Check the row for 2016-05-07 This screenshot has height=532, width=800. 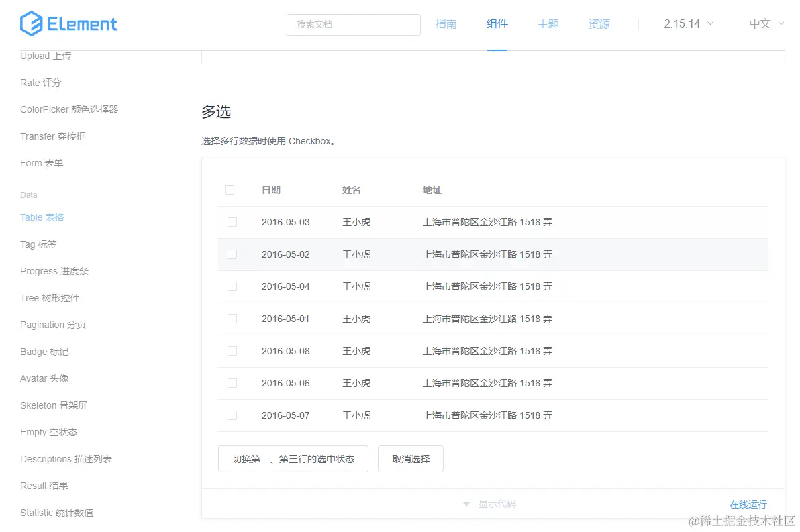(232, 415)
